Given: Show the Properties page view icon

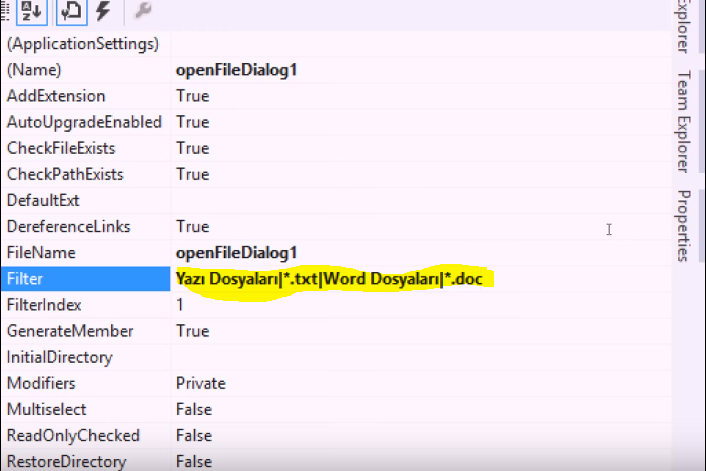Looking at the screenshot, I should pyautogui.click(x=71, y=11).
